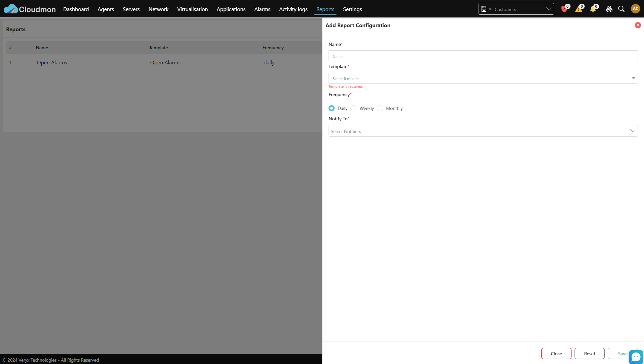Open the Virtualisation menu item
This screenshot has width=644, height=364.
(x=192, y=9)
